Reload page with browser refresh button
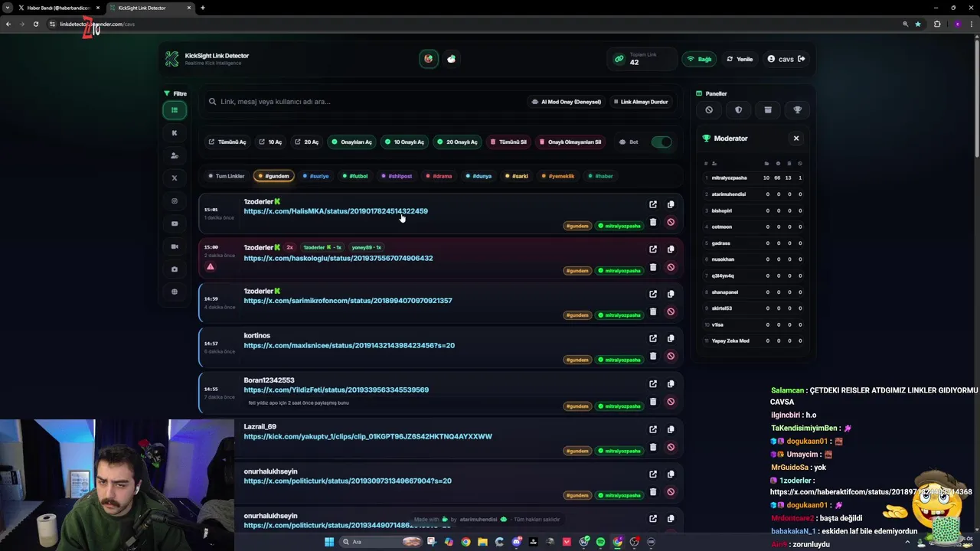Image resolution: width=980 pixels, height=551 pixels. point(35,24)
